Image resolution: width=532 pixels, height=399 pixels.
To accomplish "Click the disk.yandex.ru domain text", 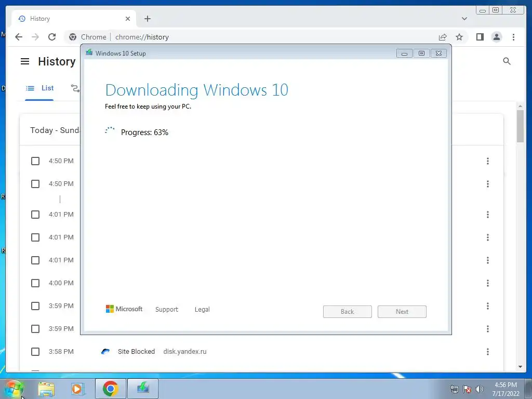I will pos(185,352).
